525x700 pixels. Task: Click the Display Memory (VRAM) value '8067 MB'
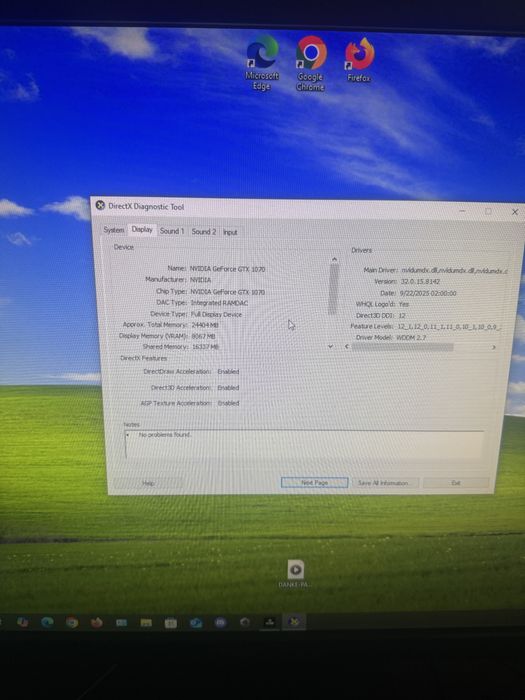203,336
